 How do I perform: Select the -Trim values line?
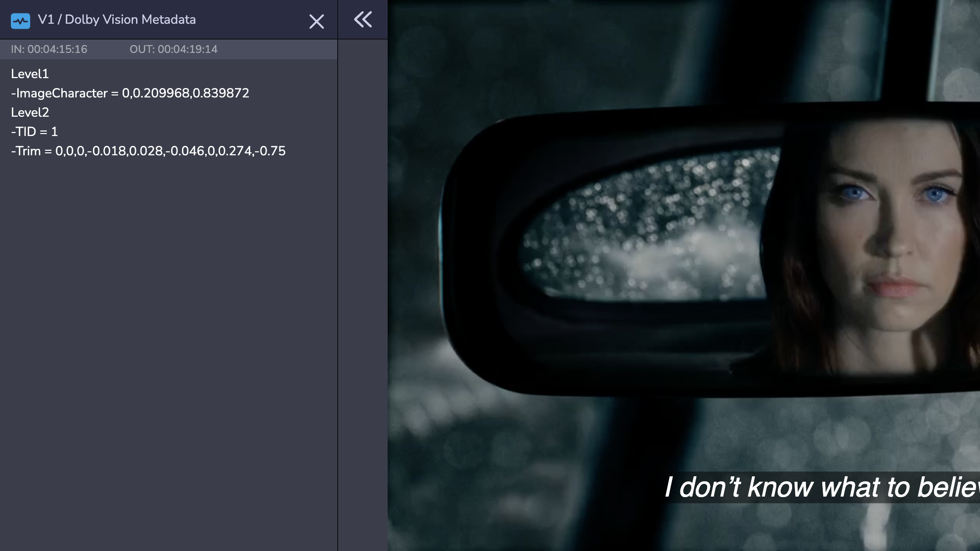[x=148, y=151]
